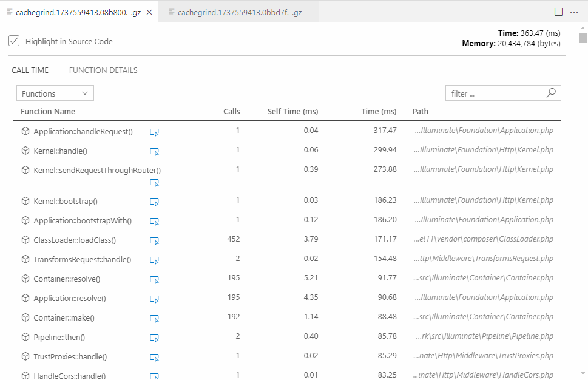This screenshot has height=380, width=588.
Task: Click the Time 363.47 (ms) label
Action: point(529,33)
